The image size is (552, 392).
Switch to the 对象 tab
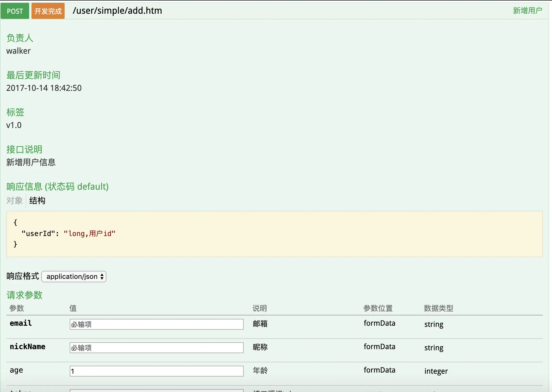tap(14, 201)
